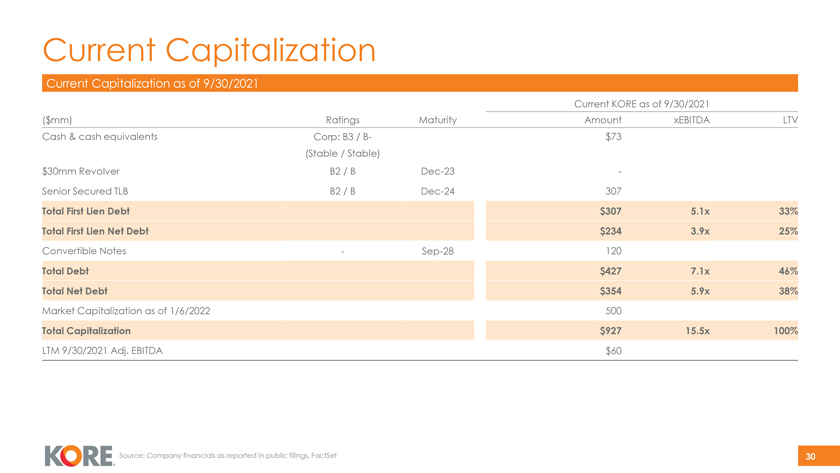Click the source footnote mentioning FactSet
The image size is (840, 473).
click(x=227, y=456)
